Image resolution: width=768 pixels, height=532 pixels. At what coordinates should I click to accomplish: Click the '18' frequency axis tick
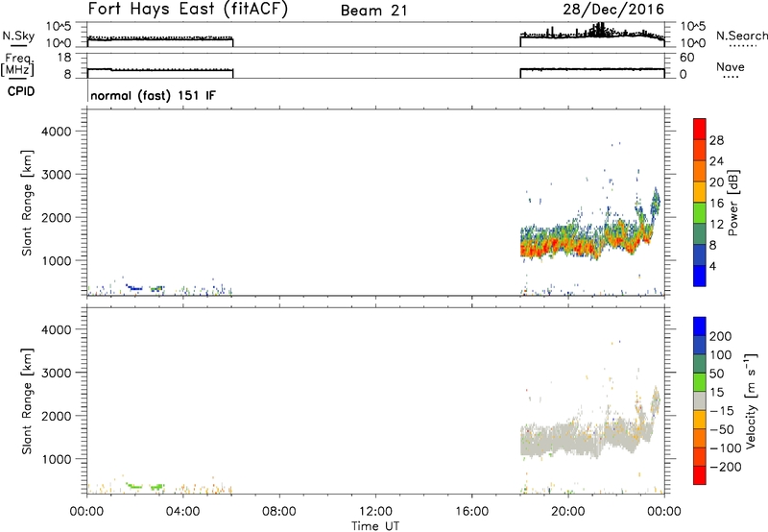pos(65,58)
